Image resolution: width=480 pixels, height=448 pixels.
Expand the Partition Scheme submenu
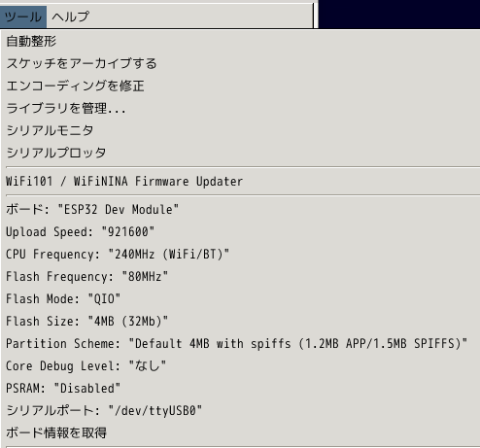pyautogui.click(x=241, y=344)
